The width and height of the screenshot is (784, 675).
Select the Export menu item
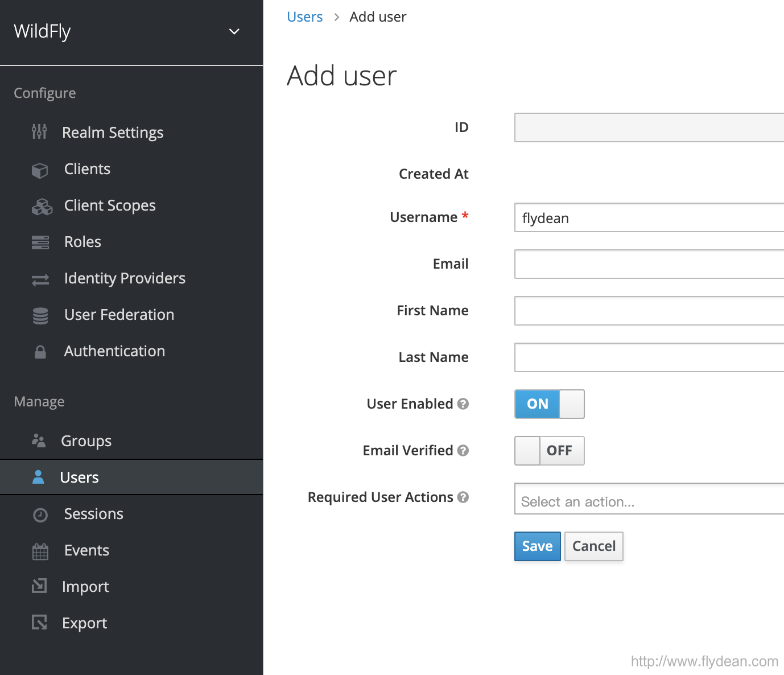[84, 623]
